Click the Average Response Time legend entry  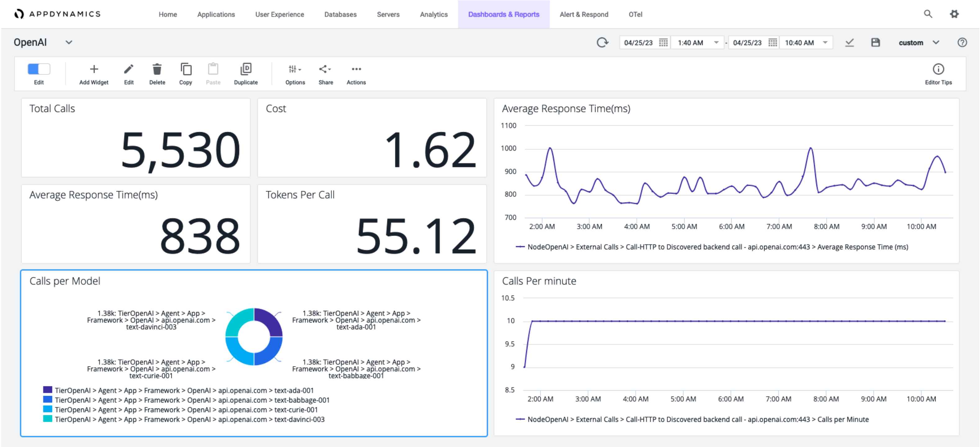712,247
